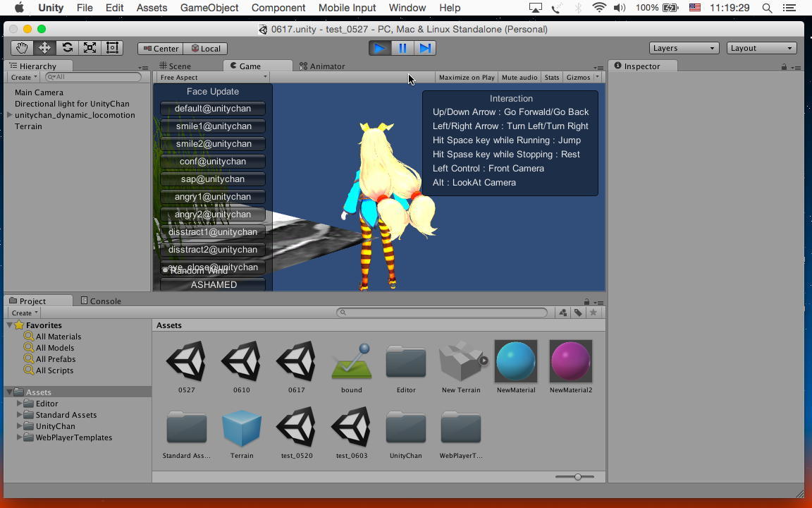The image size is (812, 508).
Task: Click the save search star icon
Action: click(593, 313)
